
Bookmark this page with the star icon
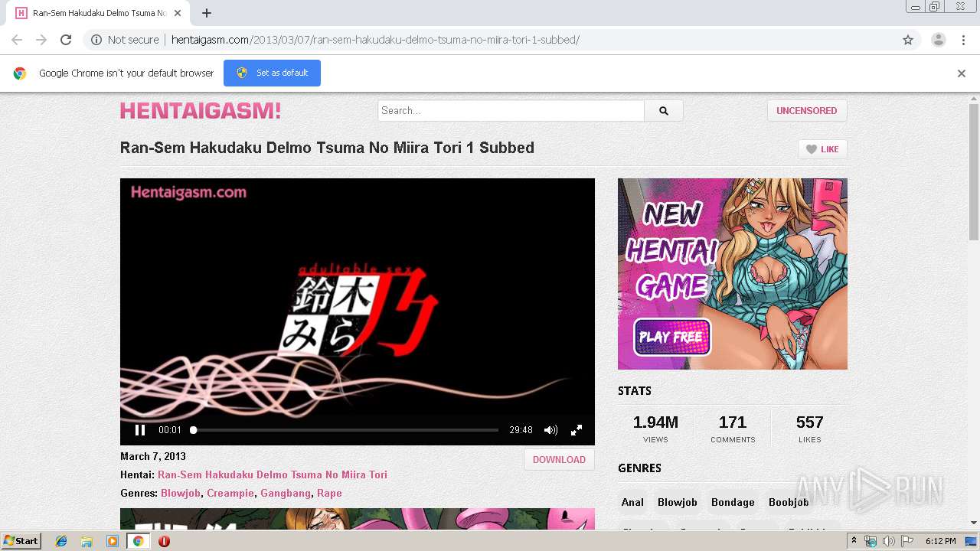click(908, 40)
